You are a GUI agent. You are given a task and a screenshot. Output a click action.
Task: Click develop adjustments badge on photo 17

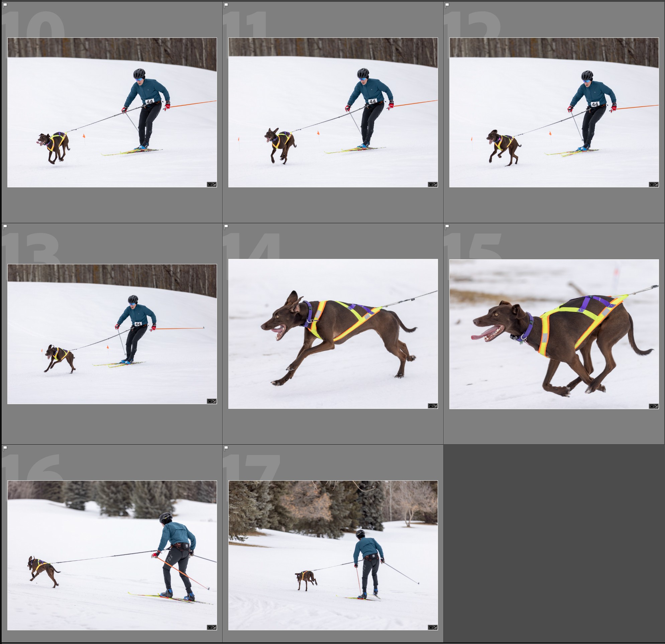[x=435, y=627]
